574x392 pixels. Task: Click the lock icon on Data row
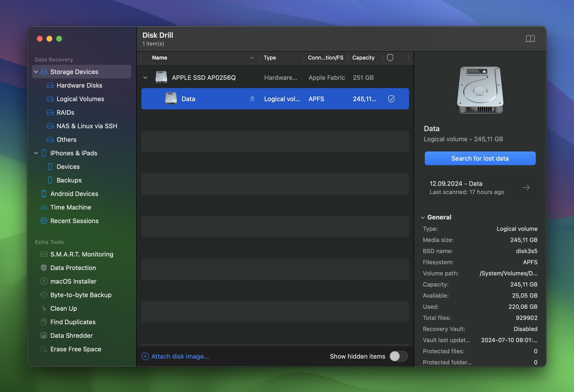tap(252, 99)
